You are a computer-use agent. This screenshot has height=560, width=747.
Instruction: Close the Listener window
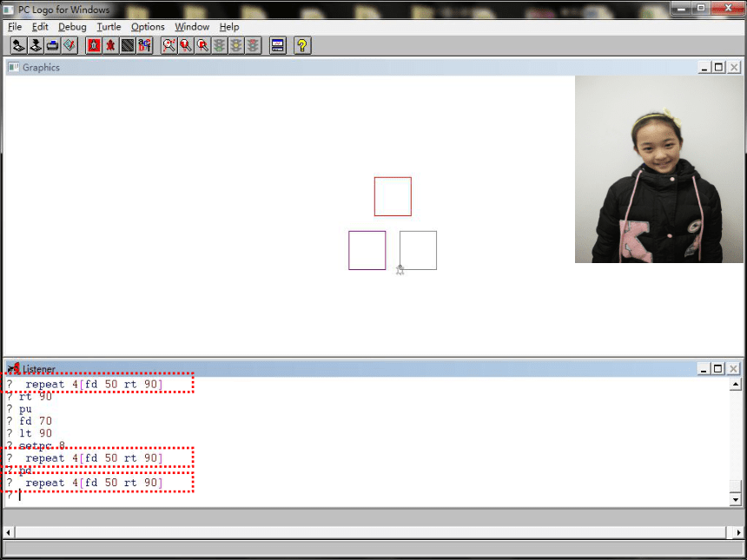[x=734, y=369]
